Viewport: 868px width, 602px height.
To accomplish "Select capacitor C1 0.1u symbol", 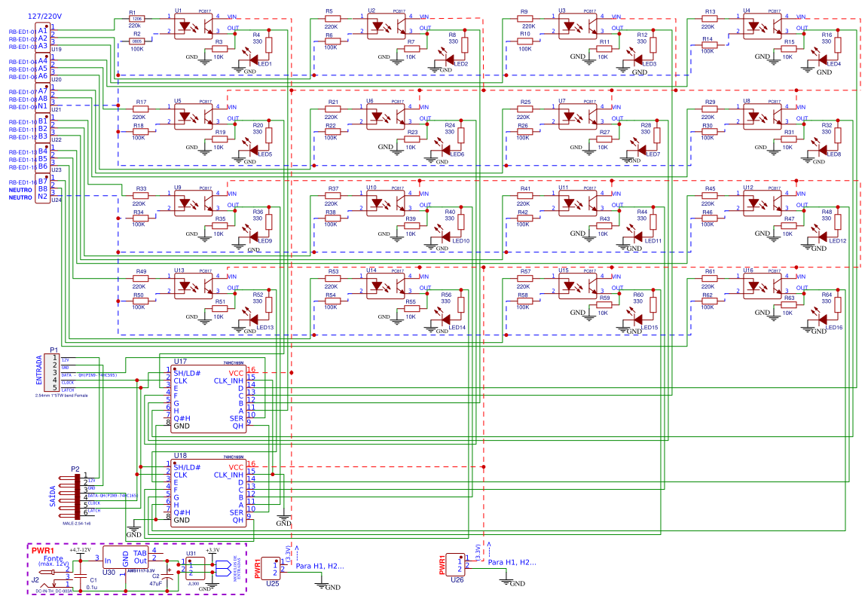I will 81,576.
